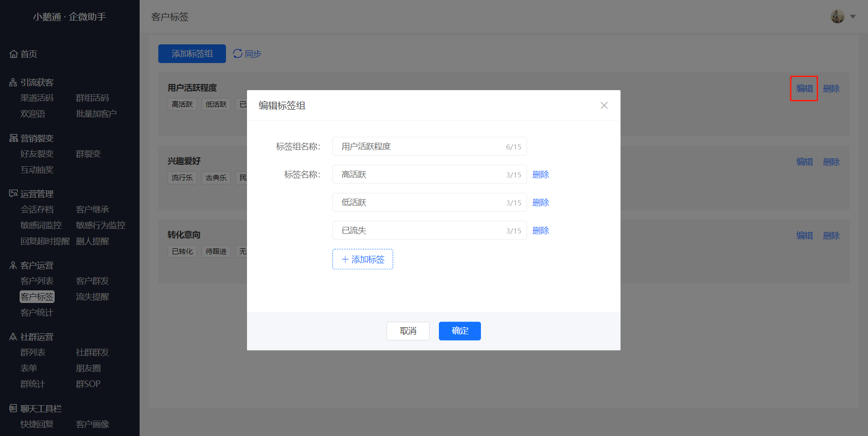
Task: Click the + 添加标签 button
Action: pos(363,259)
